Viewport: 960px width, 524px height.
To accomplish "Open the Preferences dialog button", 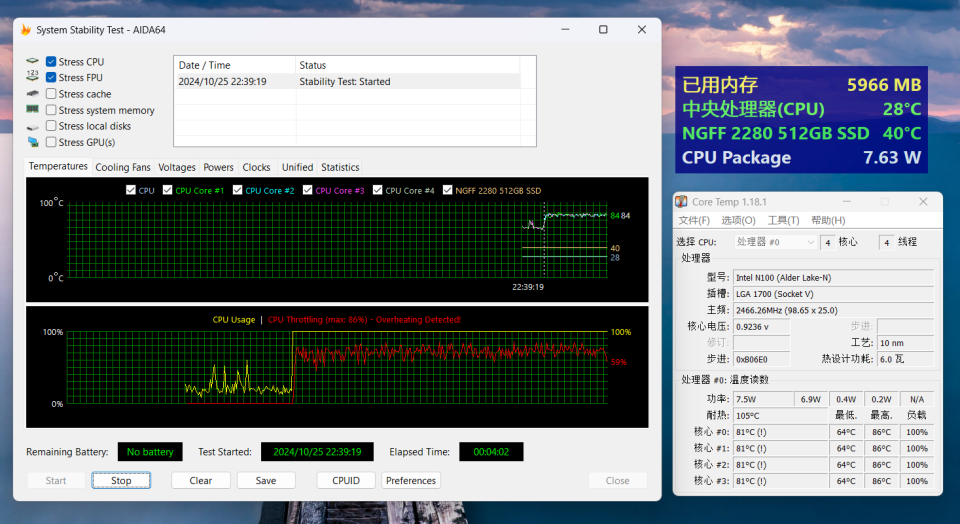I will pyautogui.click(x=411, y=481).
